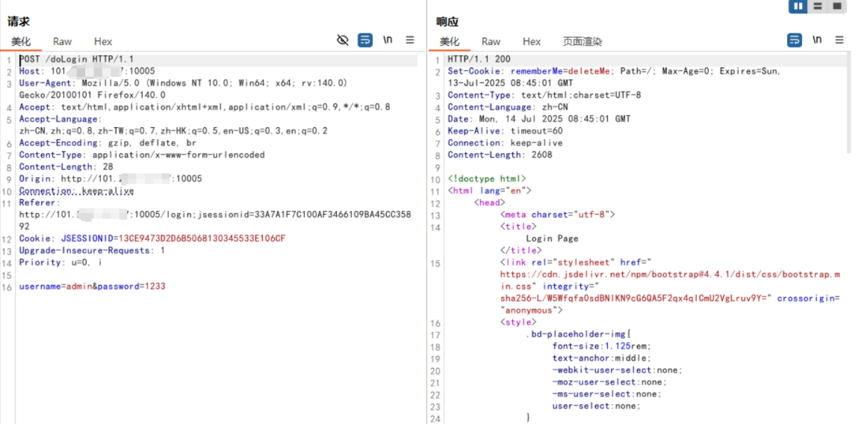Screen dimensions: 868x427
Task: Open the request panel hamburger options menu
Action: coord(410,40)
